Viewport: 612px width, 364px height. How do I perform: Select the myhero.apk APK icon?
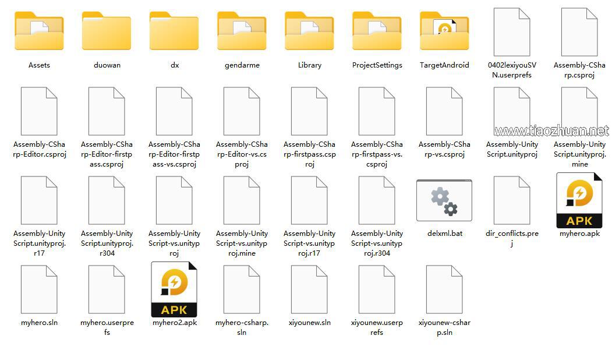point(579,200)
